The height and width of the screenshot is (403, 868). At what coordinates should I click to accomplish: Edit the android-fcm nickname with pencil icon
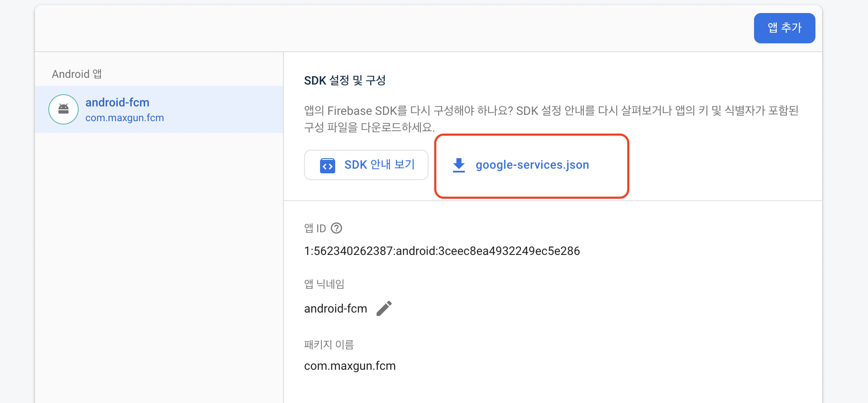[384, 308]
